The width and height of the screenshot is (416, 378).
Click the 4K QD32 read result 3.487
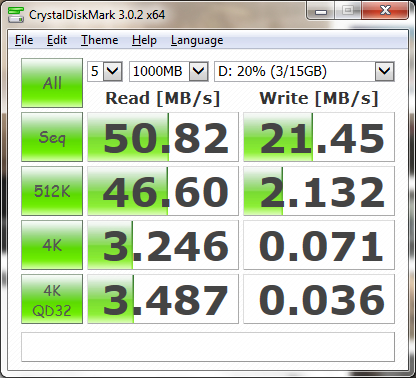163,299
